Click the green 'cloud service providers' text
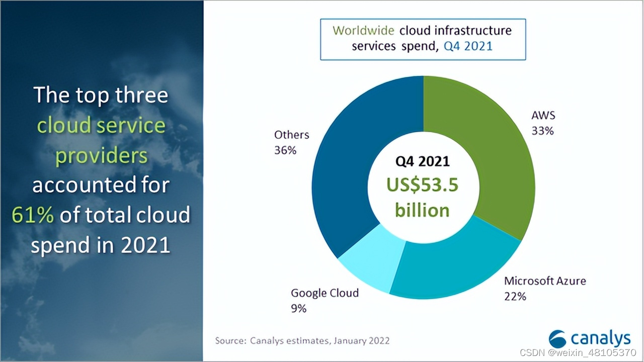 [x=101, y=140]
